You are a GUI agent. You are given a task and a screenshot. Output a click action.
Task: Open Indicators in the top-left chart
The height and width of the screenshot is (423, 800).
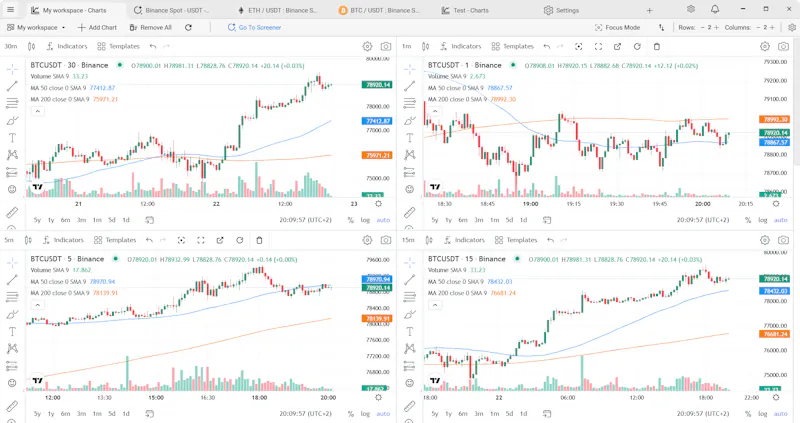[67, 46]
